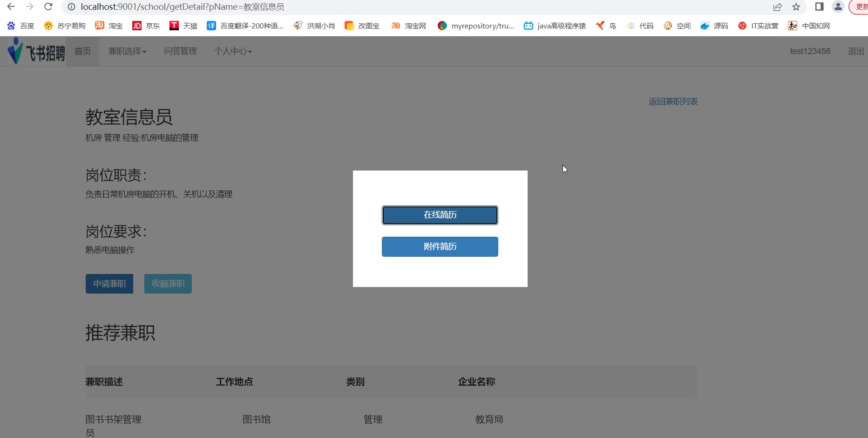Open the java高级程序猿 bookmark

click(x=555, y=26)
